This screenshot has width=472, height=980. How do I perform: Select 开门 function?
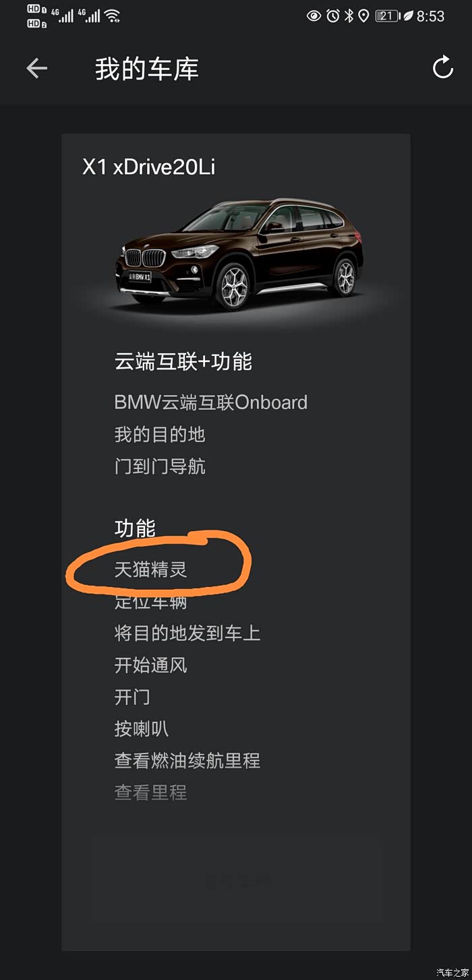click(x=132, y=697)
